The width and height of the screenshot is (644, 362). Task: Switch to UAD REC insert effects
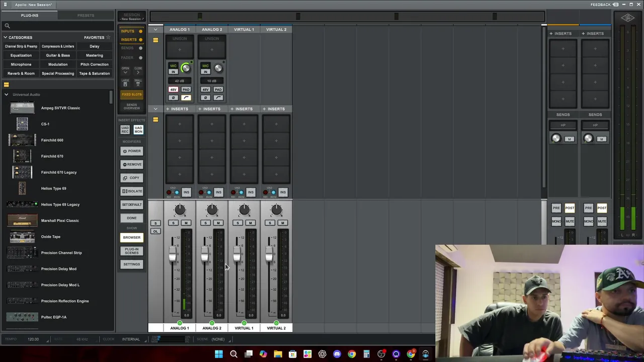tap(125, 130)
